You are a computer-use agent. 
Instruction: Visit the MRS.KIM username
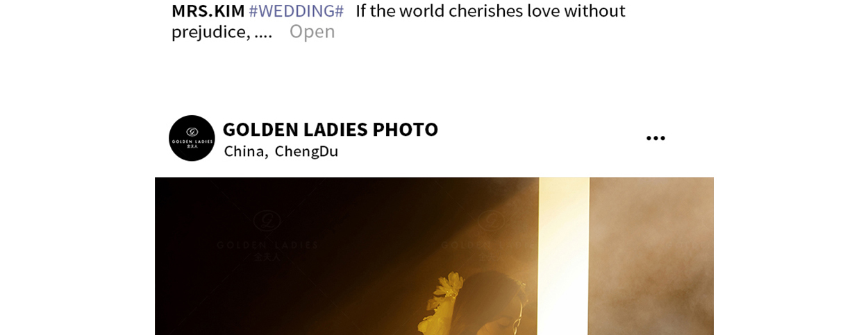point(208,10)
